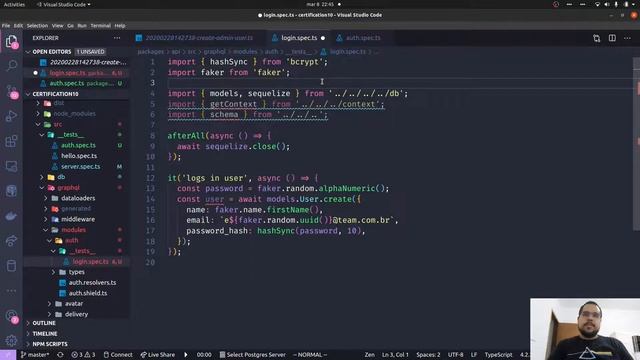640x360 pixels.
Task: Open server.spec.ts in file tree
Action: click(81, 167)
